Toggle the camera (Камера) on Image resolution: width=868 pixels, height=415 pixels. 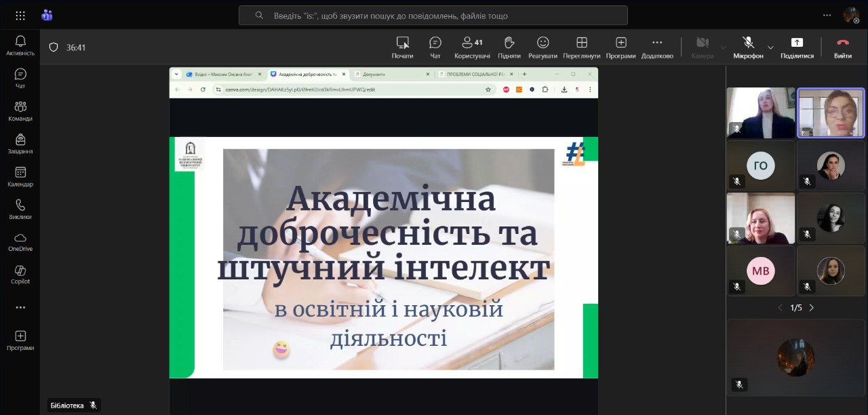(702, 47)
